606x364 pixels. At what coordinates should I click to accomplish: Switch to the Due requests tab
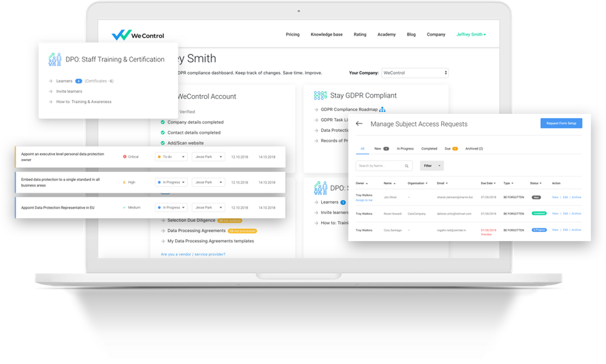pos(451,149)
